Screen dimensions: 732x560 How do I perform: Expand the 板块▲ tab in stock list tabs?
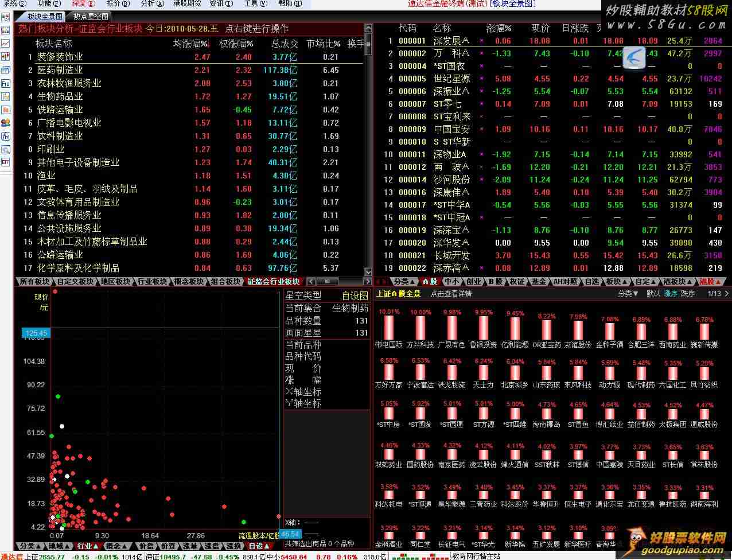point(617,281)
